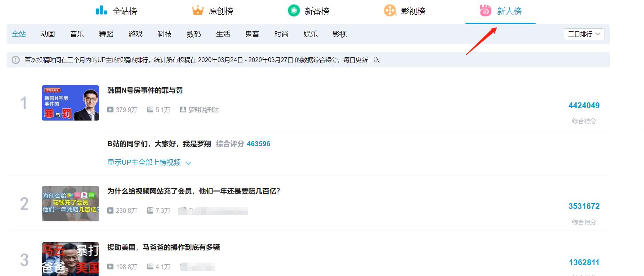This screenshot has height=276, width=644.
Task: Open thumbnail of 援助美国 video
Action: click(x=70, y=259)
